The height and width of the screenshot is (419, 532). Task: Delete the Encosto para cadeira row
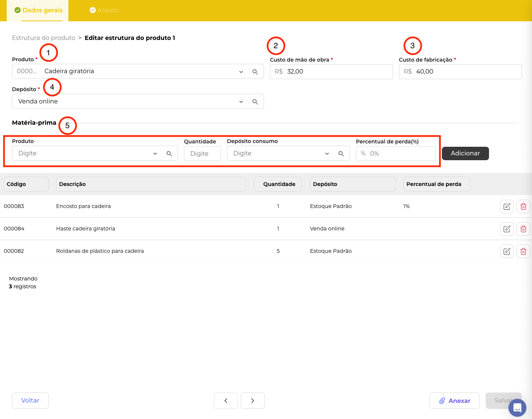pos(523,207)
